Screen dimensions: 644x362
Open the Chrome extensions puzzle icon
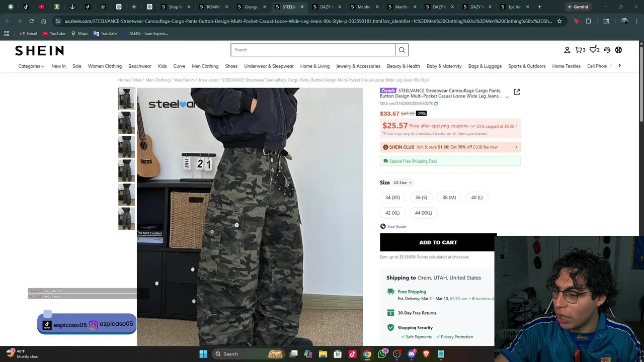(x=588, y=21)
